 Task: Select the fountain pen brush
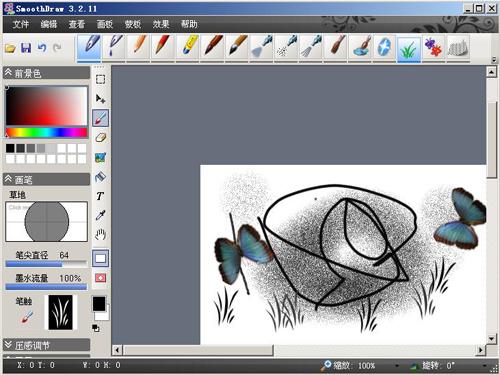tap(89, 47)
